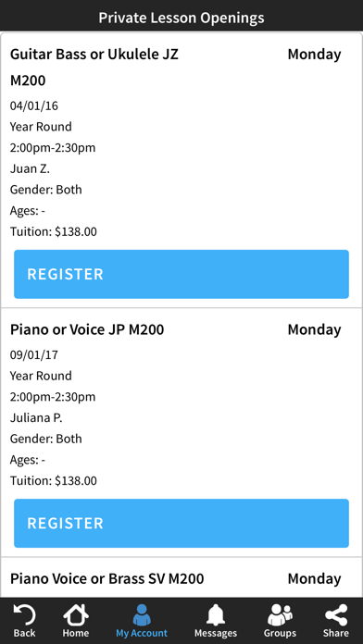The width and height of the screenshot is (363, 644).
Task: Tap the Back arrow icon
Action: (x=25, y=614)
